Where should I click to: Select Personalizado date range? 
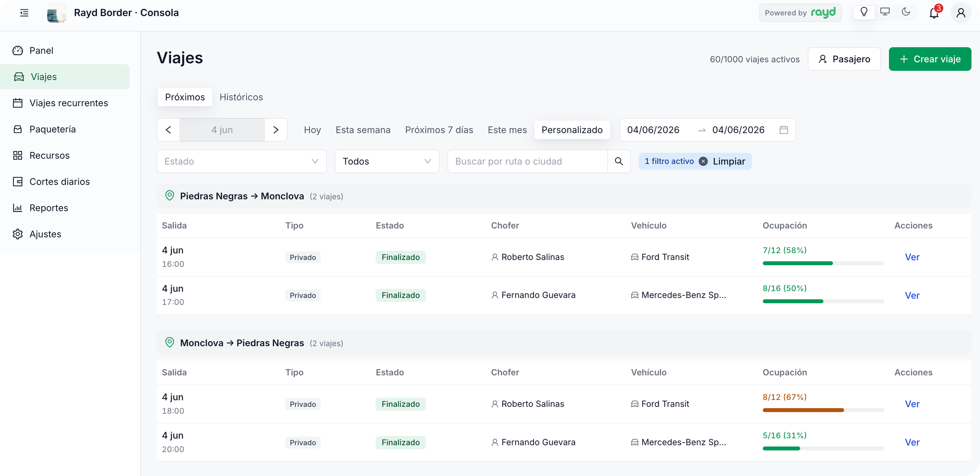coord(572,130)
